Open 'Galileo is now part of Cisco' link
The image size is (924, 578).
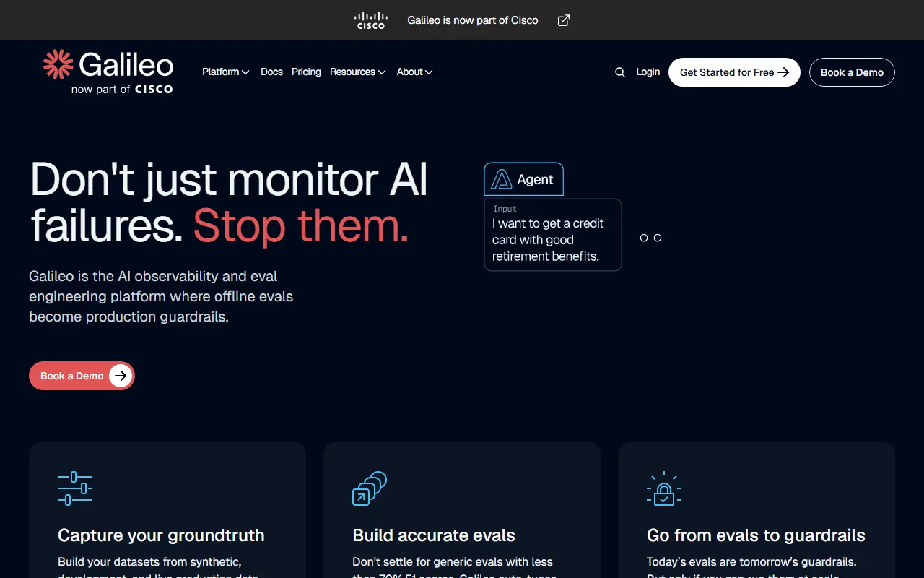(x=473, y=20)
